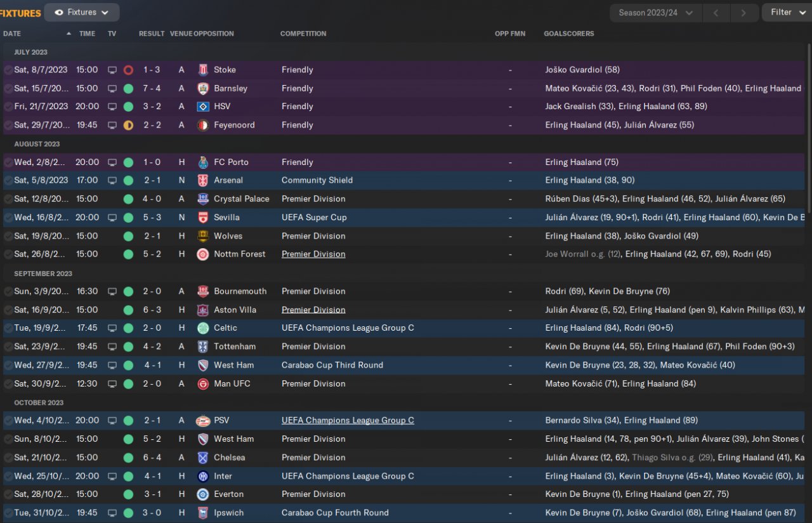
Task: Sort by the COMPETITION column header
Action: [303, 34]
